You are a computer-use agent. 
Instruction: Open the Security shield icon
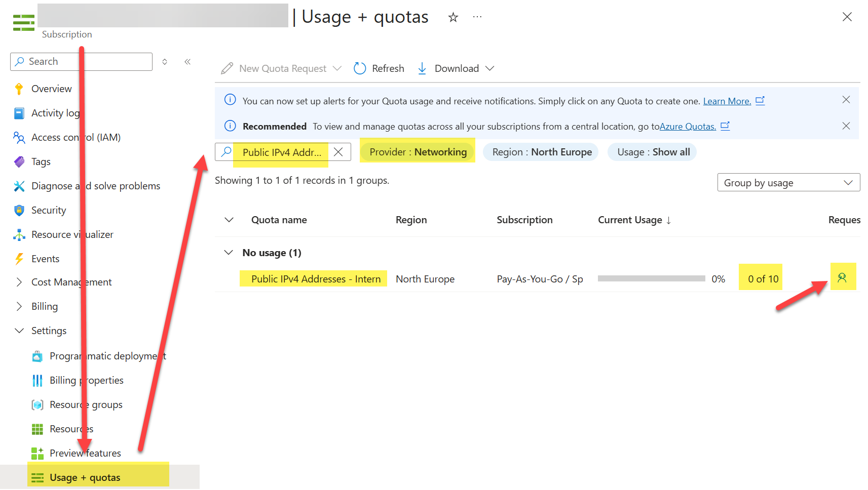tap(19, 211)
